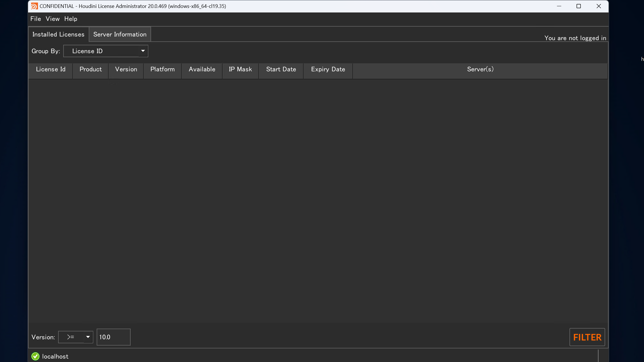Click the You are not logged in text
Screen dimensions: 644x362
(575, 38)
